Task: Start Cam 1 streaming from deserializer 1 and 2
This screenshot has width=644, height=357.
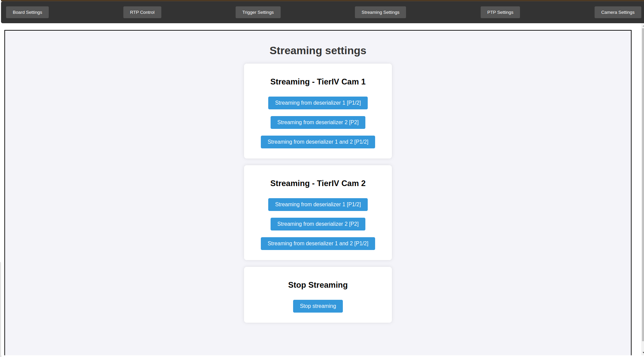Action: pyautogui.click(x=318, y=142)
